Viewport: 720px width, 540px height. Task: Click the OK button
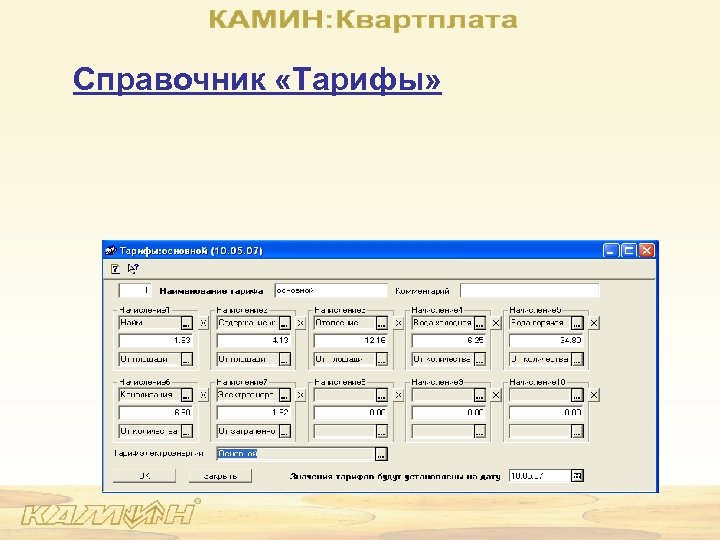(x=144, y=476)
